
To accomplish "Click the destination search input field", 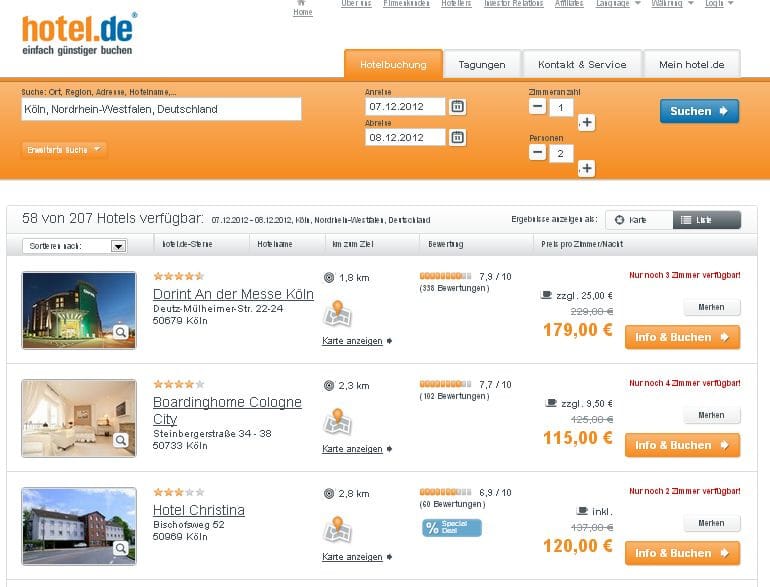I will click(161, 109).
